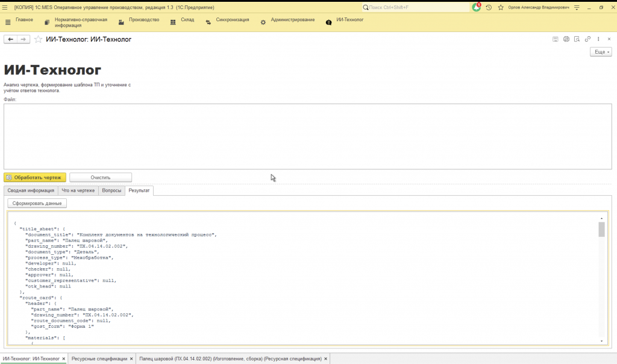
Task: Switch to Ресурсные спецификации bottom tab
Action: pyautogui.click(x=99, y=359)
